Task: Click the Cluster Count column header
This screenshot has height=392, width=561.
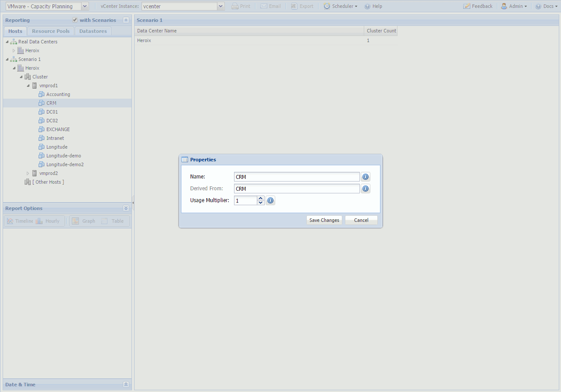Action: click(381, 31)
